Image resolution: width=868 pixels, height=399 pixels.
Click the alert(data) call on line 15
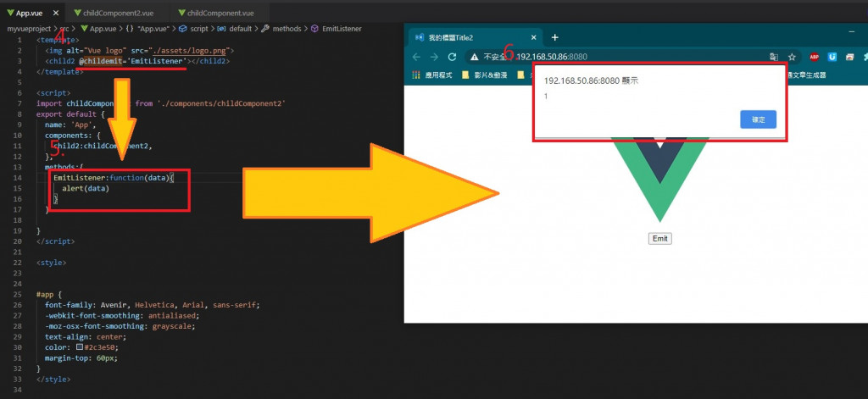[86, 188]
